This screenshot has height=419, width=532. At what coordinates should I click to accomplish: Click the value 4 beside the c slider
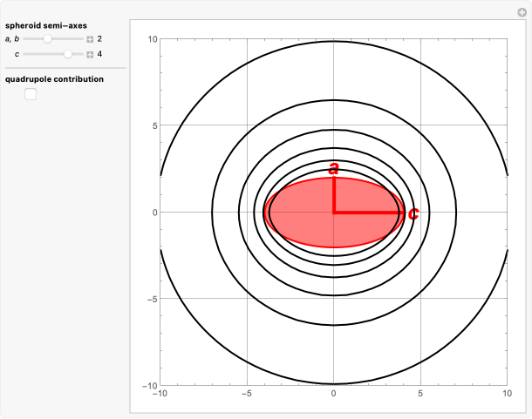tap(100, 54)
